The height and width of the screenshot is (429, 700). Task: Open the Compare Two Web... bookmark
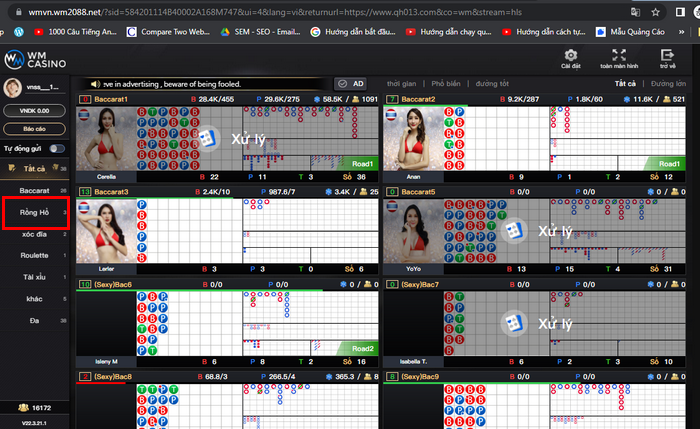[x=168, y=32]
